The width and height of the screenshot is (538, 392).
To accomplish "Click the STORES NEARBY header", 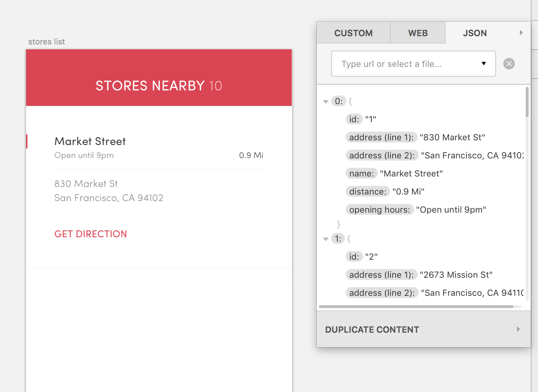I will [158, 86].
